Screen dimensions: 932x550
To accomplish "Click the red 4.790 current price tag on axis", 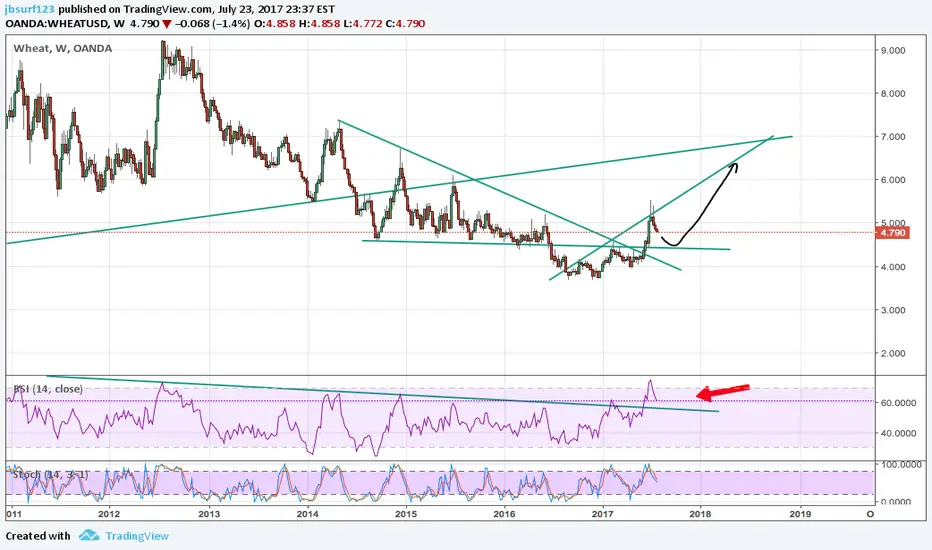I will pyautogui.click(x=892, y=232).
